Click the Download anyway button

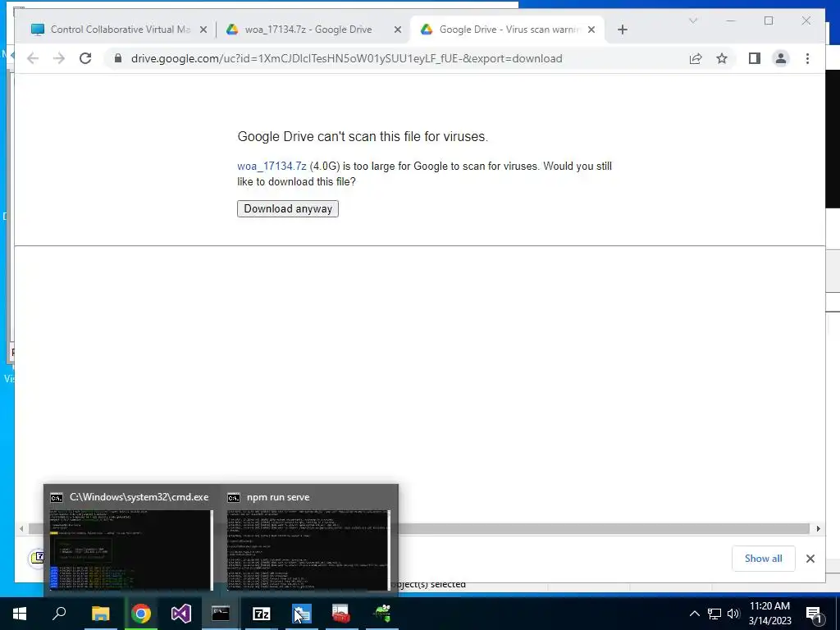[288, 209]
